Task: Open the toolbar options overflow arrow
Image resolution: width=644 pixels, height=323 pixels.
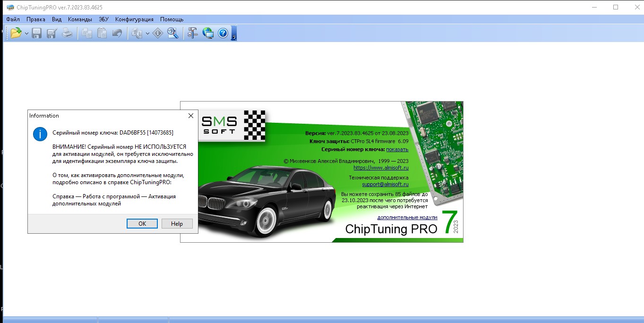Action: point(234,36)
